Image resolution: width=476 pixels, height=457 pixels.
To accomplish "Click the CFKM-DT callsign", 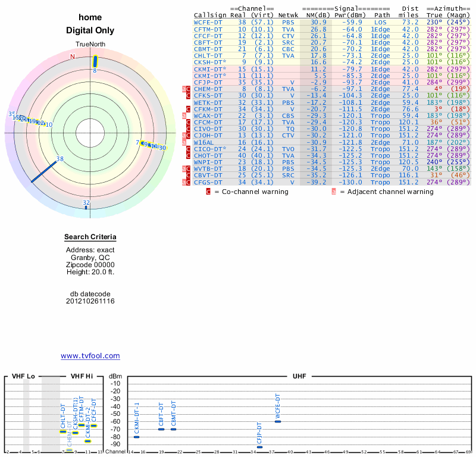I will (208, 109).
